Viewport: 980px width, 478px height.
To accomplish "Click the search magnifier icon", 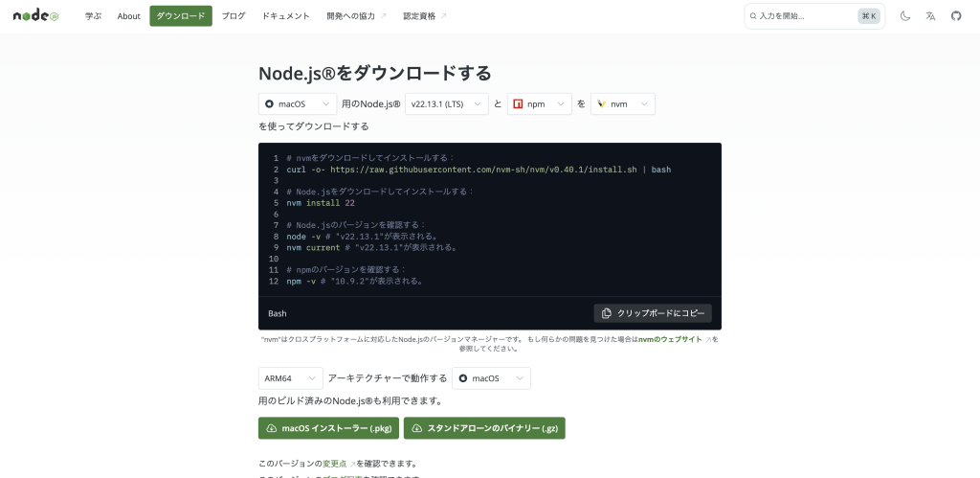I will click(754, 16).
